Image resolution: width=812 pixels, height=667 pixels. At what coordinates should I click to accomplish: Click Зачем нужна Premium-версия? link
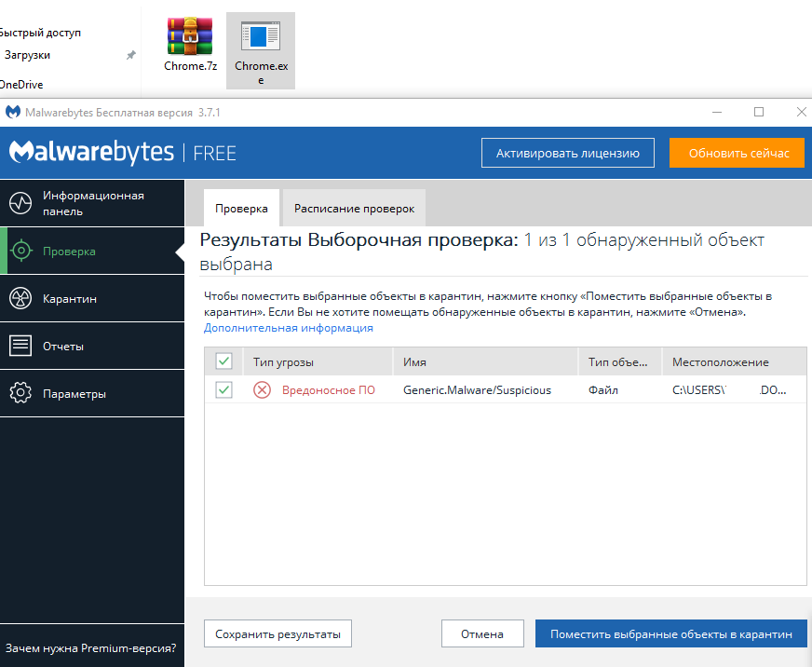coord(90,647)
